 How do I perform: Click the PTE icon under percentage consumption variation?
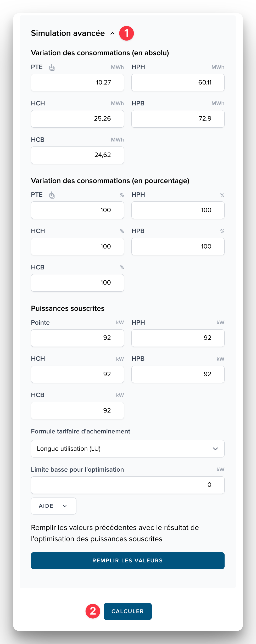52,195
